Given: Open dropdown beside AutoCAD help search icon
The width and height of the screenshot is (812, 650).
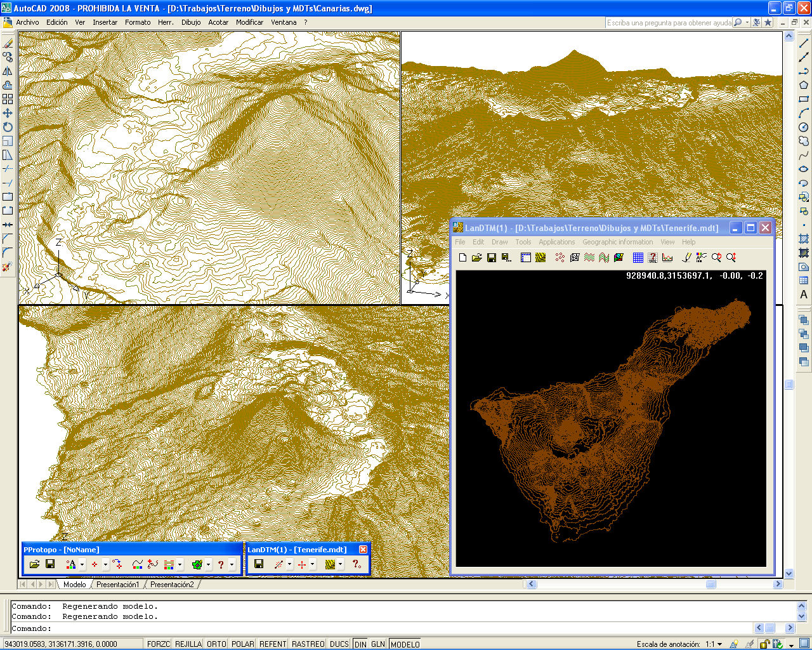Looking at the screenshot, I should pos(747,22).
